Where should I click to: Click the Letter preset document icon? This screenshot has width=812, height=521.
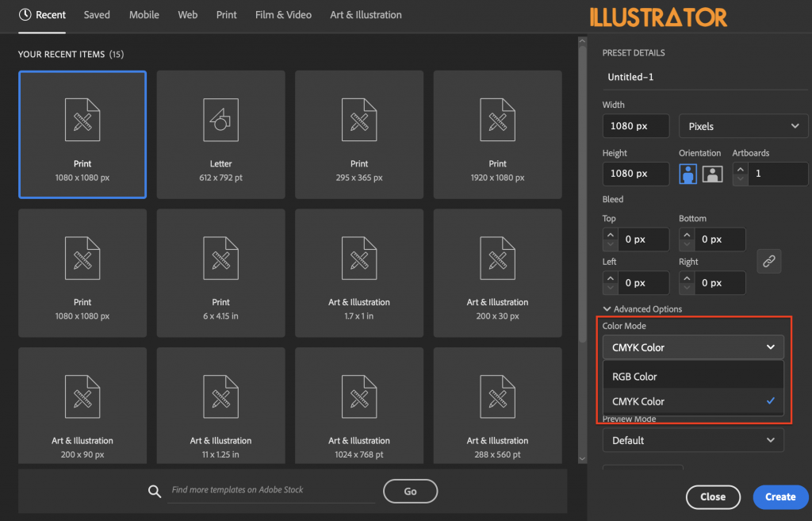(220, 120)
